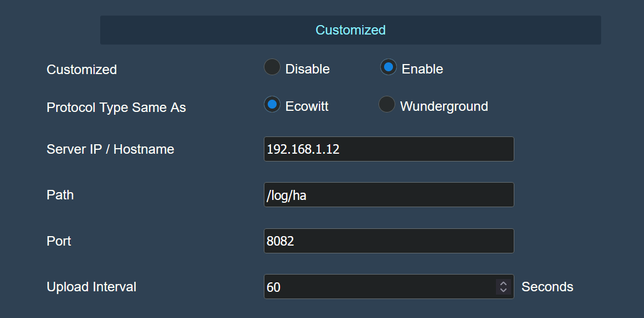Click the "Server IP / Hostname" label
The height and width of the screenshot is (318, 644).
click(110, 149)
